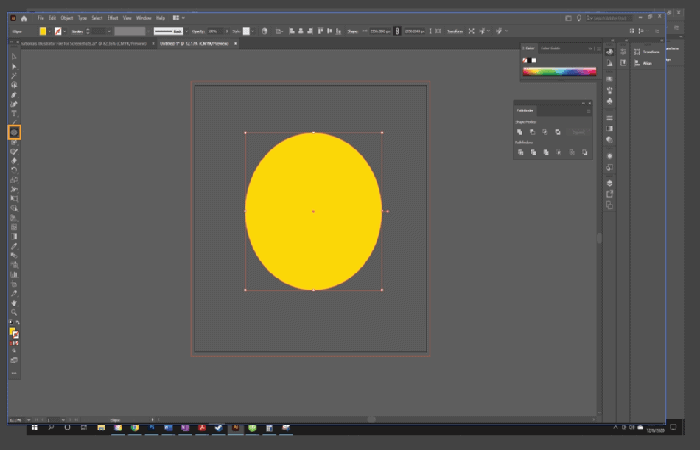Open the Color panel menu
This screenshot has height=450, width=700.
coord(599,49)
